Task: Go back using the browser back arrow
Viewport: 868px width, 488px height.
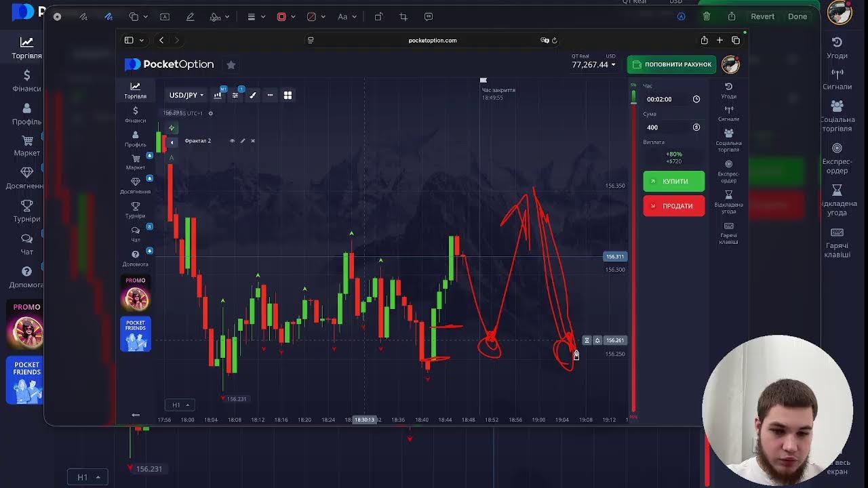Action: coord(161,40)
